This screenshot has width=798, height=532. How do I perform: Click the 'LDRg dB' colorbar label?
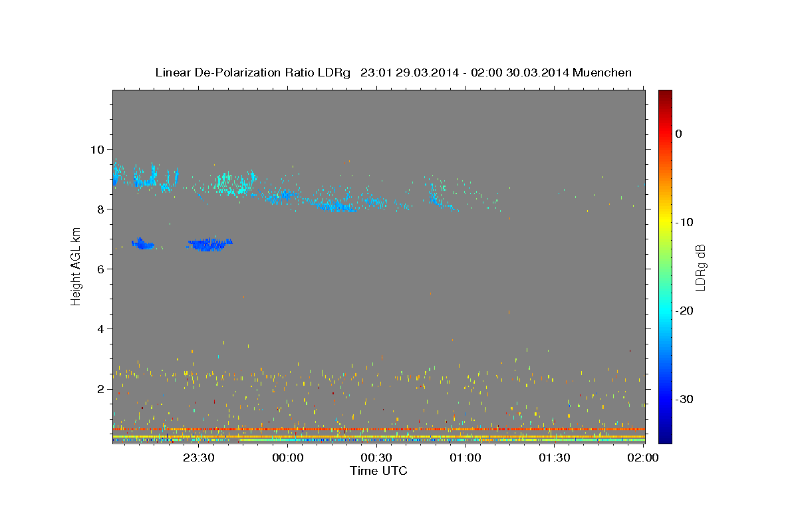point(700,267)
